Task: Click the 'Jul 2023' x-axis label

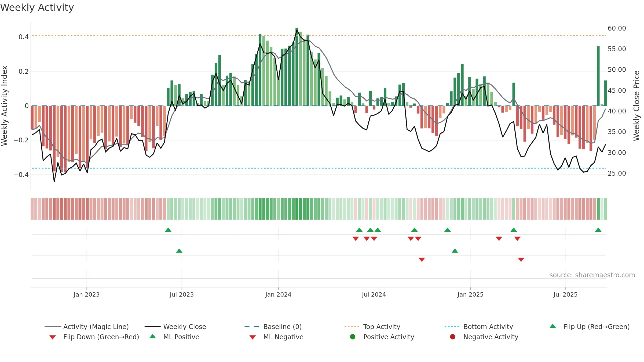Action: (x=182, y=294)
